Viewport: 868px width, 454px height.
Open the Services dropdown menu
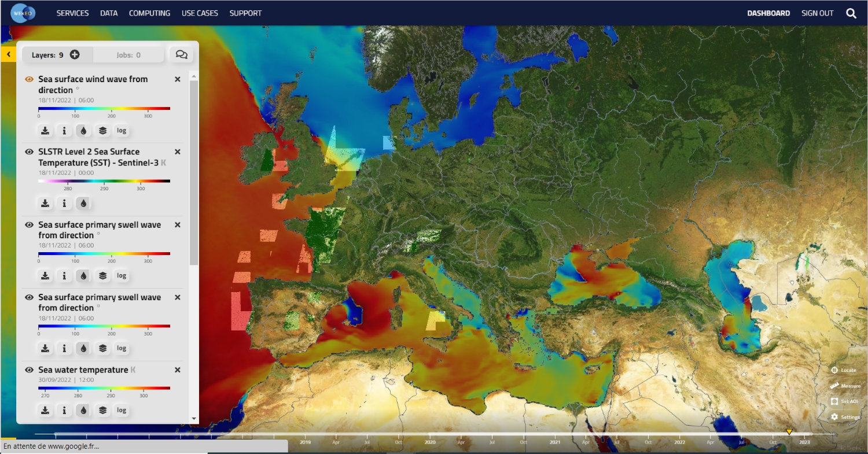click(x=72, y=13)
